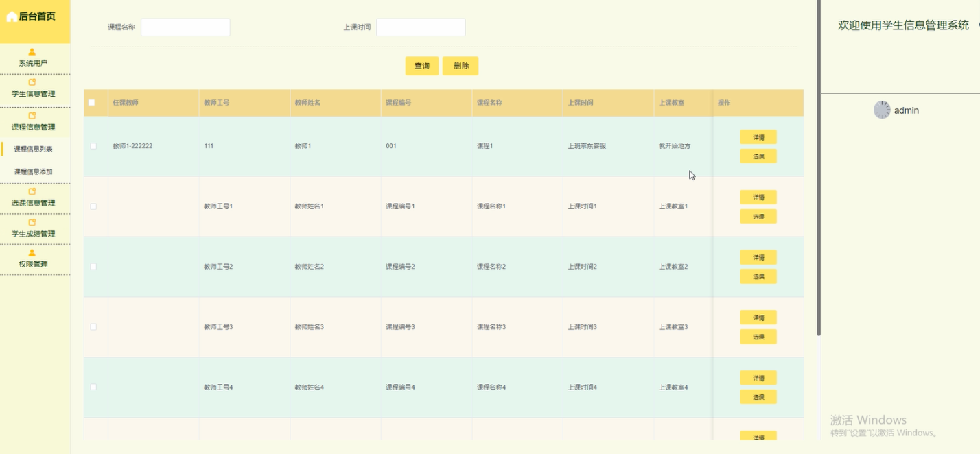Click the 学生成绩管理 menu icon
Image resolution: width=980 pixels, height=454 pixels.
32,223
